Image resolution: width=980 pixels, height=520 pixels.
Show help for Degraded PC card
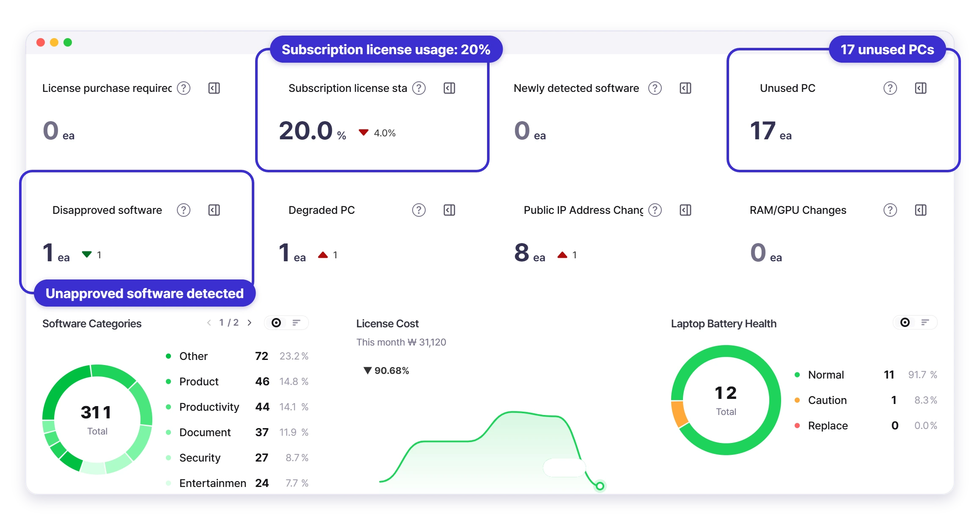click(x=419, y=210)
